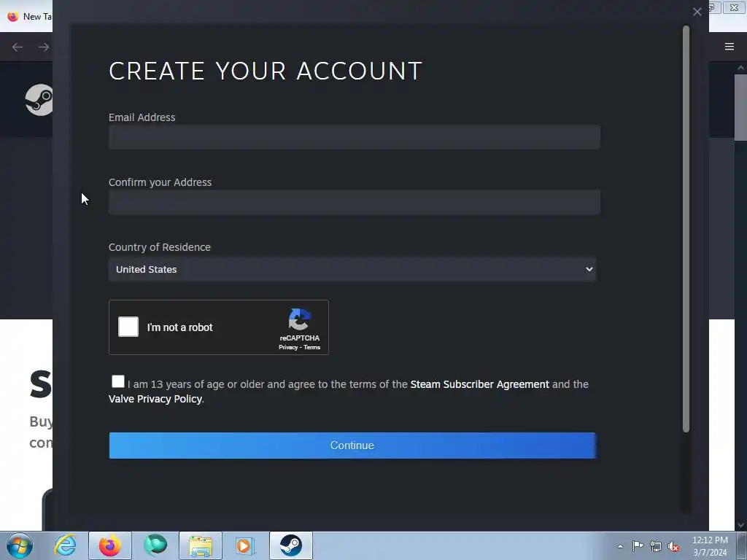
Task: Click the muted volume tray icon
Action: [673, 546]
